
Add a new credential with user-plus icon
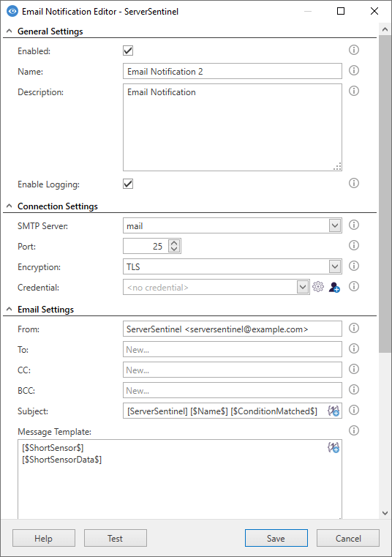[334, 287]
